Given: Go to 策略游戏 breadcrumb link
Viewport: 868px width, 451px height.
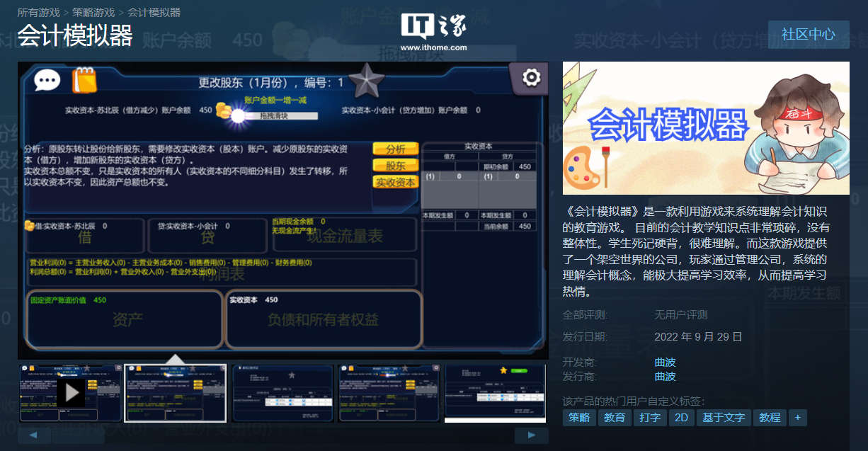Looking at the screenshot, I should 93,13.
